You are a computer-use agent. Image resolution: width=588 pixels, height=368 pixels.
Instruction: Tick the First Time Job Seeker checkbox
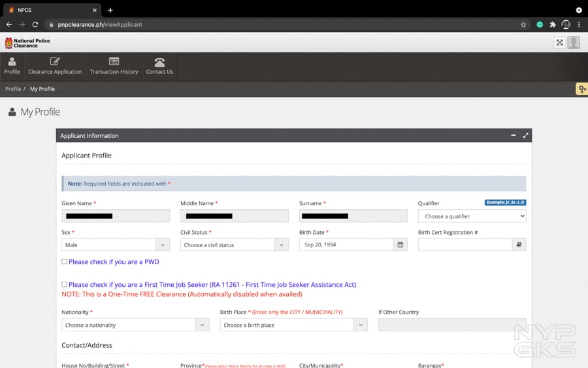tap(64, 284)
